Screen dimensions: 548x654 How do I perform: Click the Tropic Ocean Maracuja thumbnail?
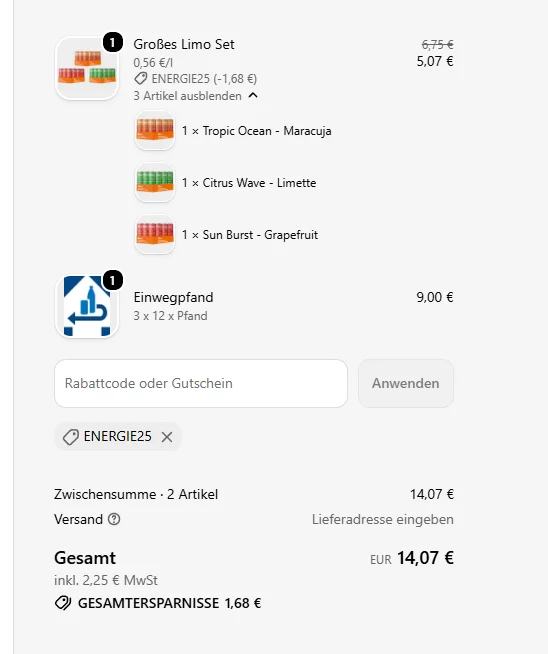point(155,131)
